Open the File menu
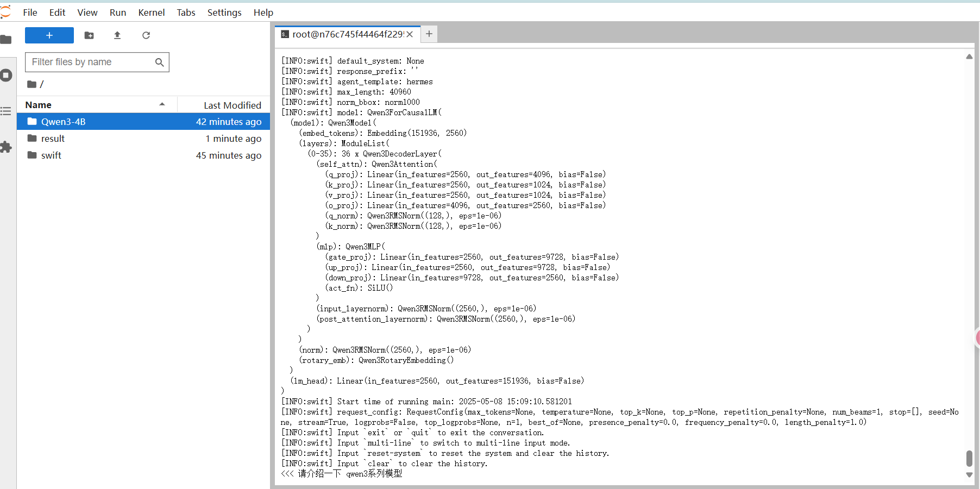The width and height of the screenshot is (980, 489). click(x=30, y=12)
